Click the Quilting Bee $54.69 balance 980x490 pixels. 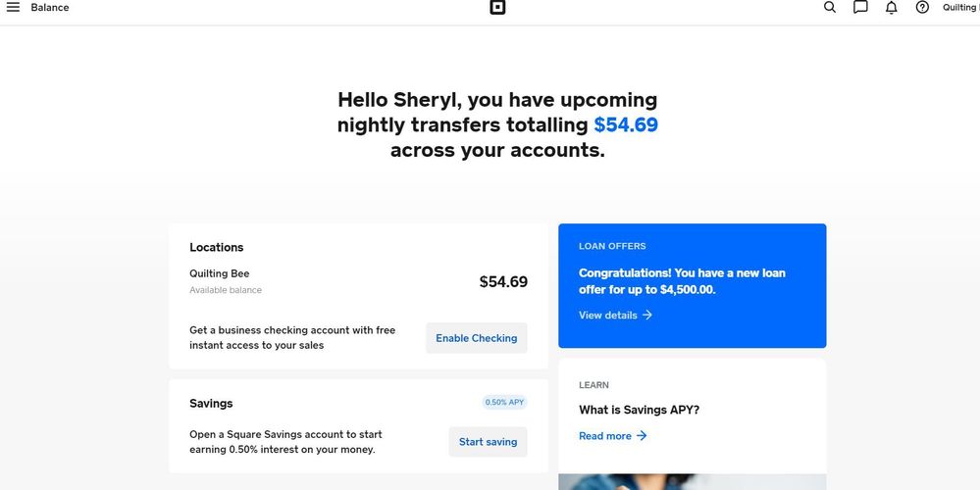[x=503, y=282]
